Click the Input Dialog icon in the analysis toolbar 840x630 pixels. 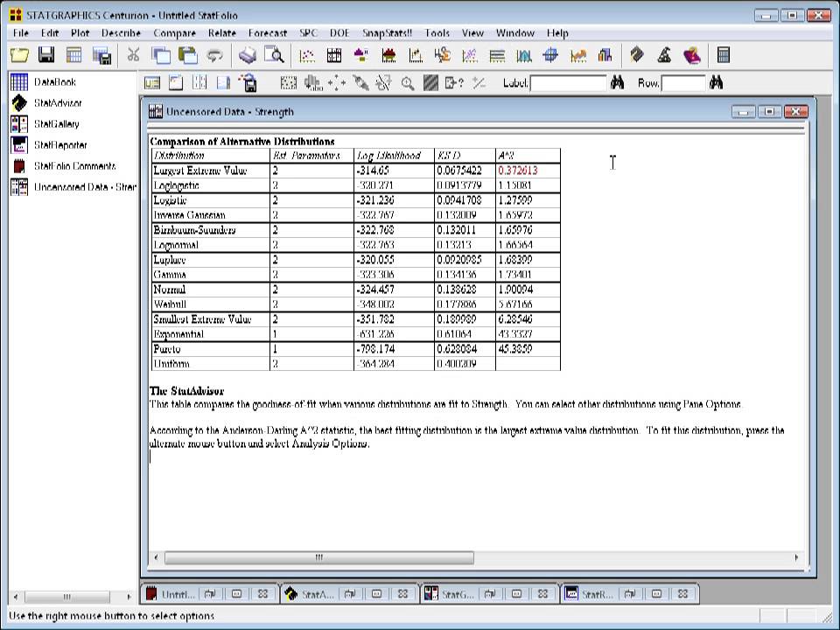(x=152, y=83)
